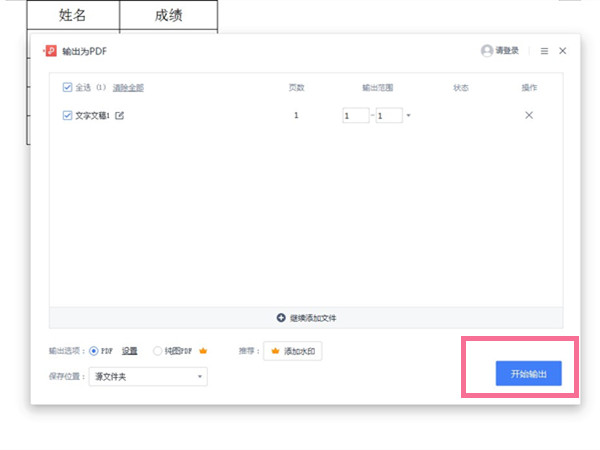Screen dimensions: 600x450
Task: Click the user avatar icon by 请登录
Action: click(x=486, y=51)
